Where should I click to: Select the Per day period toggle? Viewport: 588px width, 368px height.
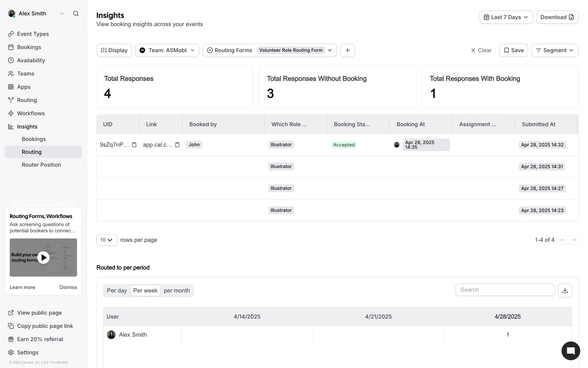click(117, 290)
